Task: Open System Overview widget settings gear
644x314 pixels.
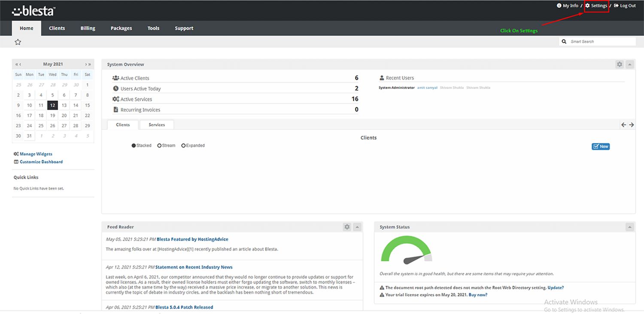Action: [x=620, y=64]
